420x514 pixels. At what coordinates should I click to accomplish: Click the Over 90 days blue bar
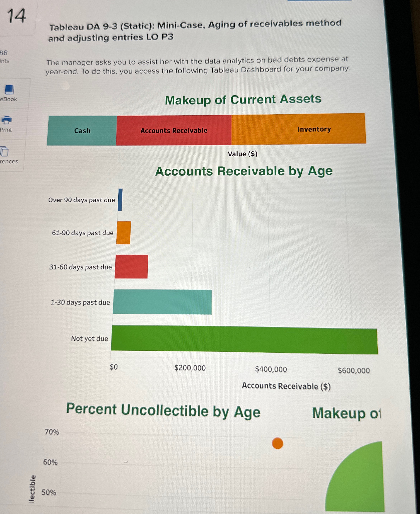(120, 200)
